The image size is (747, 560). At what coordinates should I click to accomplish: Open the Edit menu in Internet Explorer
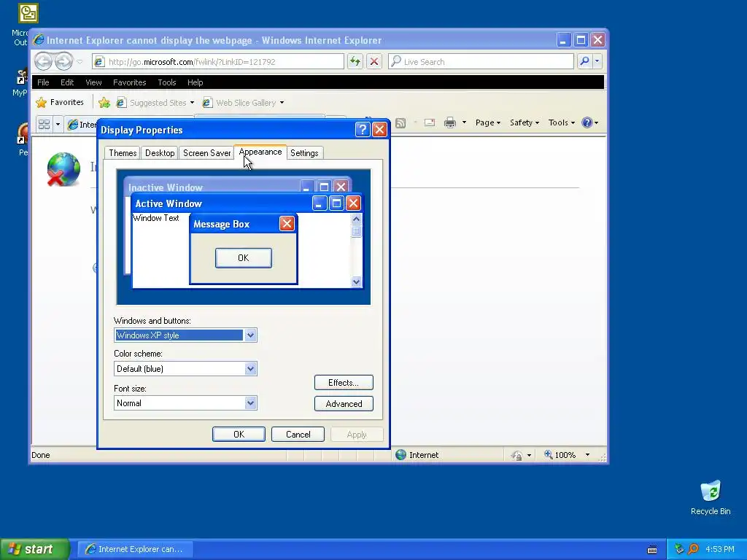coord(66,82)
